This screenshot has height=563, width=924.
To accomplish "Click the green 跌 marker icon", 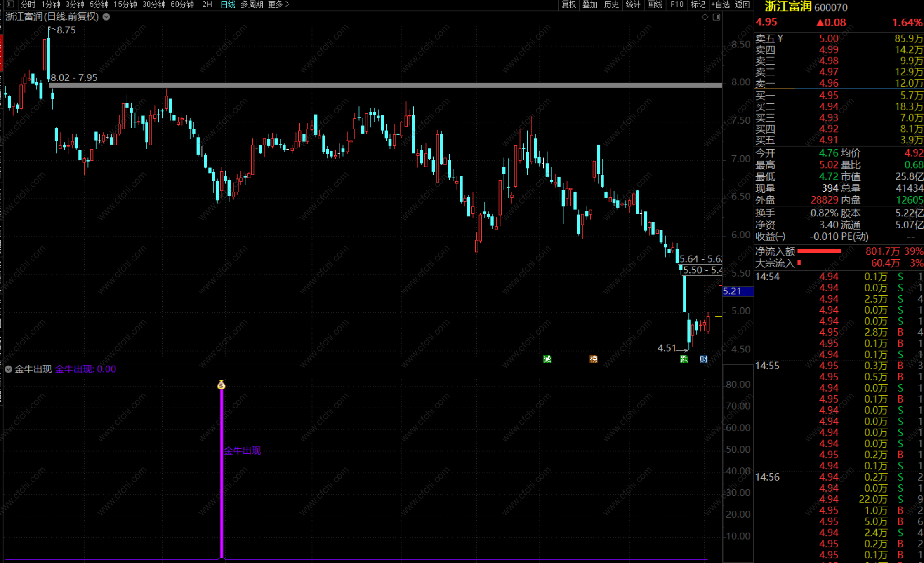I will tap(684, 359).
